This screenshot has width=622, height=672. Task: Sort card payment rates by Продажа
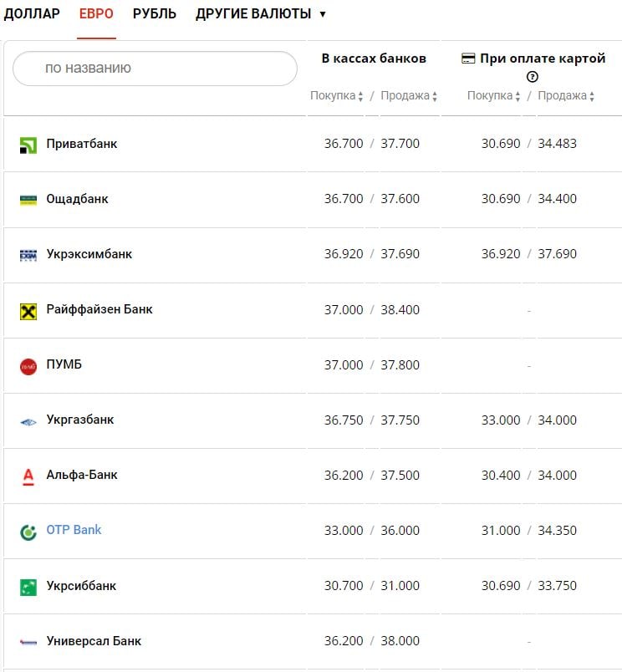566,96
